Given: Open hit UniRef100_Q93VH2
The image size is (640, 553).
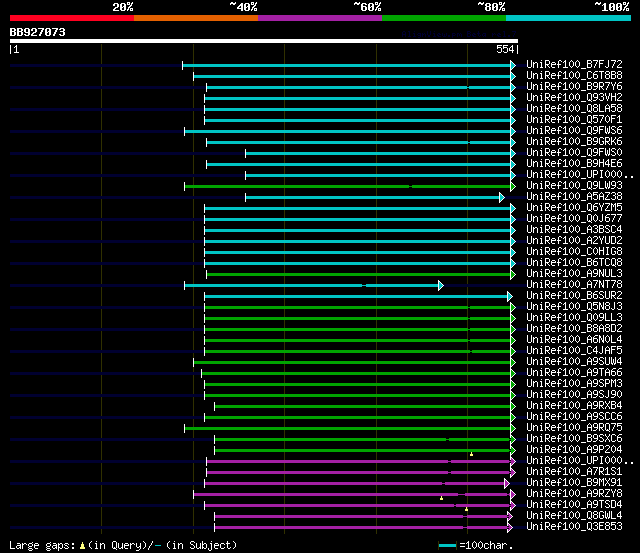Looking at the screenshot, I should coord(574,98).
